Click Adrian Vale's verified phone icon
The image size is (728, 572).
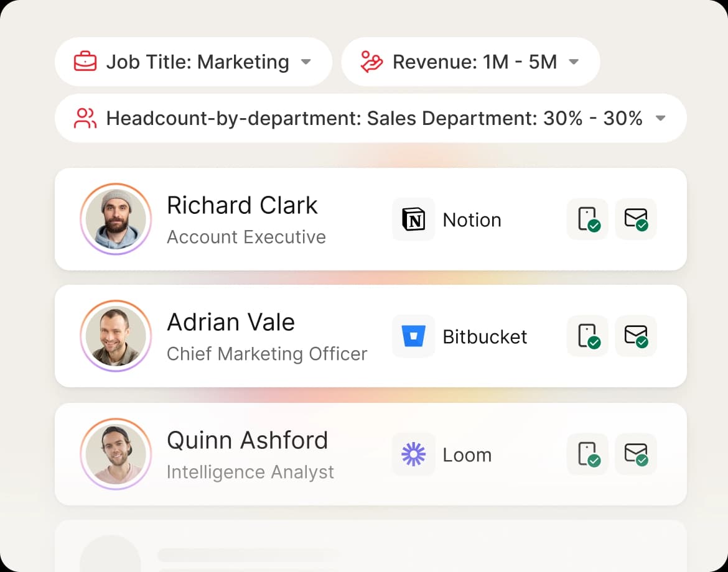click(x=587, y=336)
